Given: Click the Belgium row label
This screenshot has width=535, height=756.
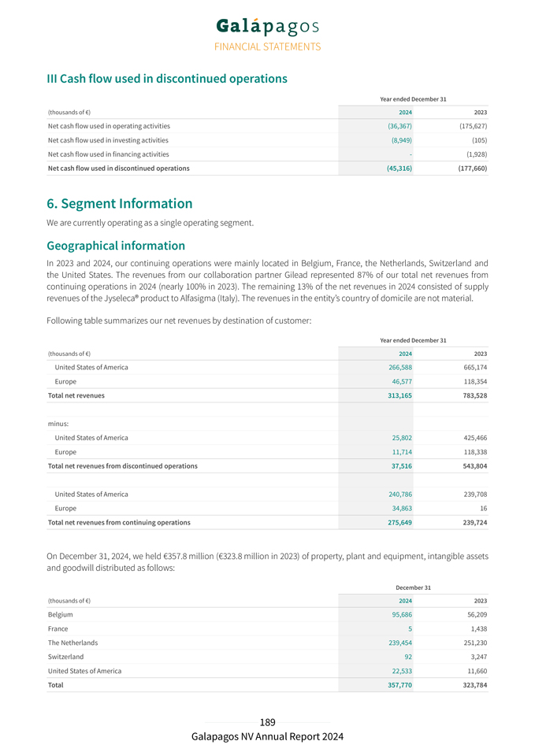Looking at the screenshot, I should point(61,614).
